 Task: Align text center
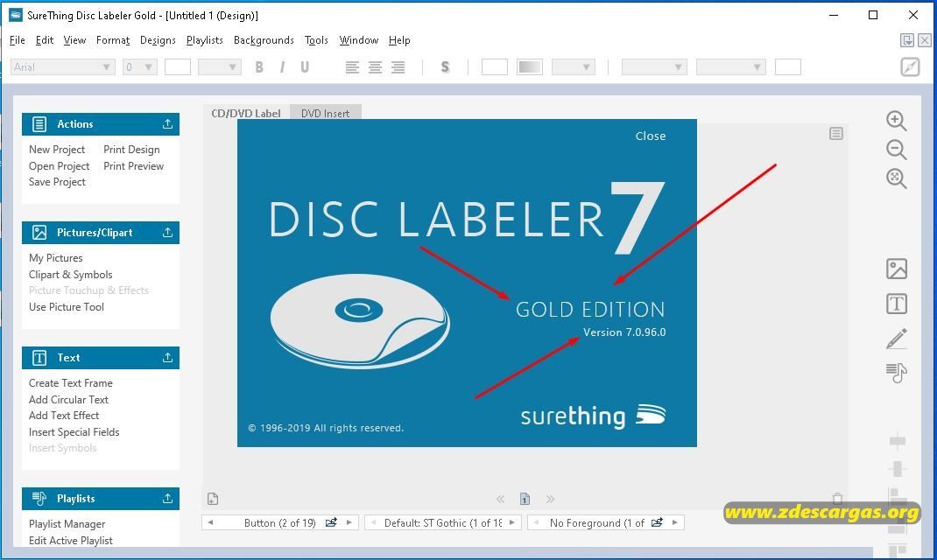pyautogui.click(x=376, y=66)
